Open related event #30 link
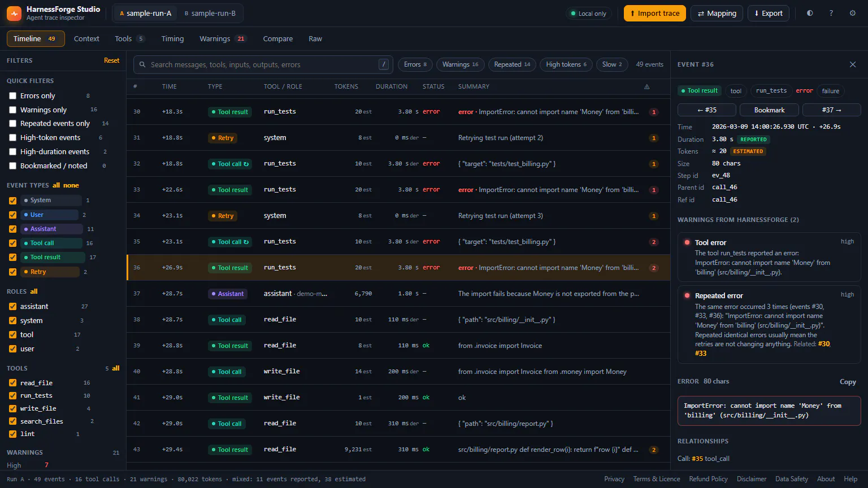Screen dimensions: 868x488 coord(824,343)
